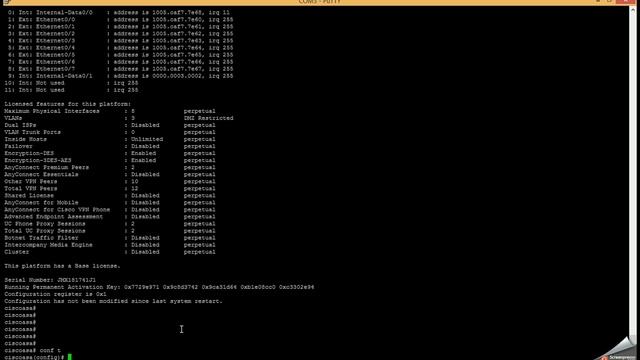Click the 'Total VPN Peers' label
640x360 pixels.
tap(31, 189)
